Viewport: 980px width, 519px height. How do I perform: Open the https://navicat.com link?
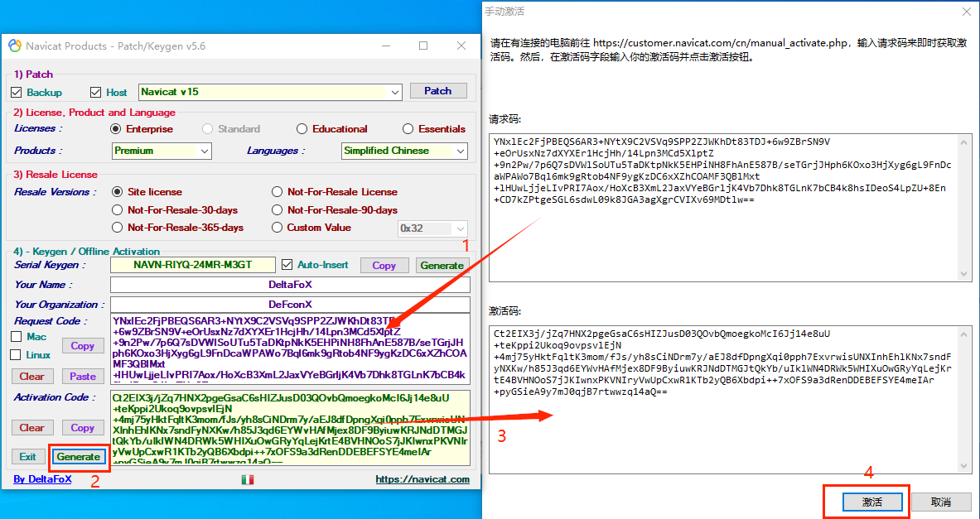(422, 479)
